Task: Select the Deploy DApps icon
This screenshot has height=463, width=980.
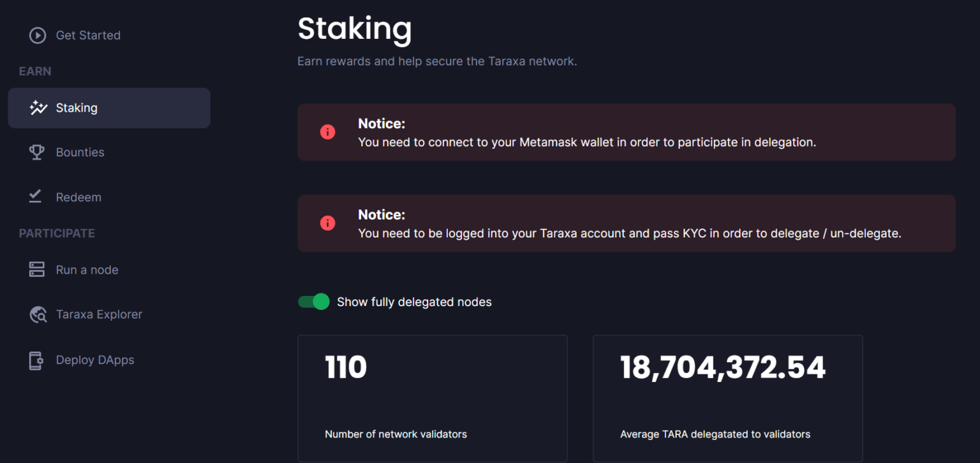Action: coord(37,360)
